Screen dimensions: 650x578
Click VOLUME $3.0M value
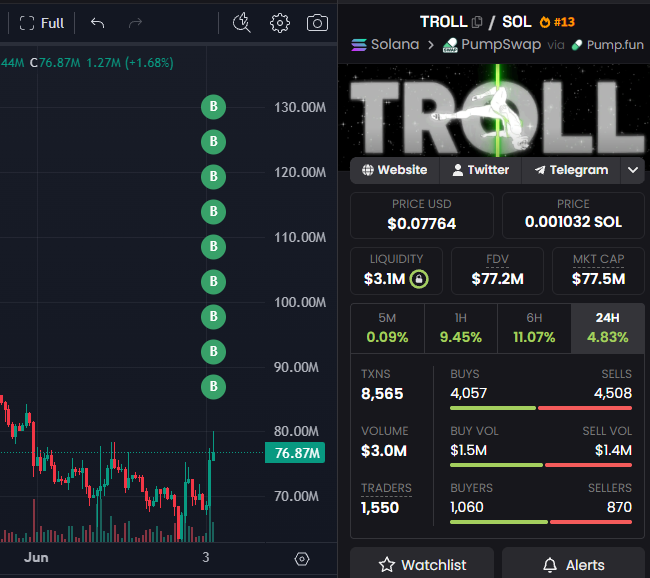pyautogui.click(x=384, y=451)
